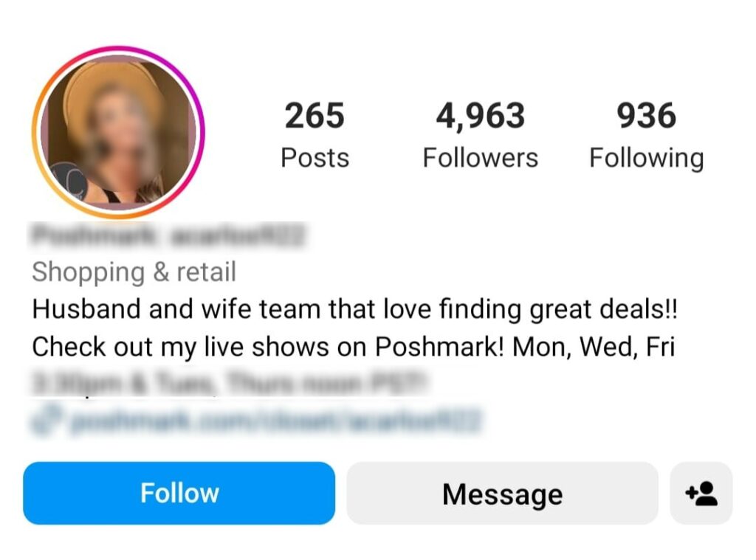Open the Following list label
Screen dimensions: 756x560
647,159
